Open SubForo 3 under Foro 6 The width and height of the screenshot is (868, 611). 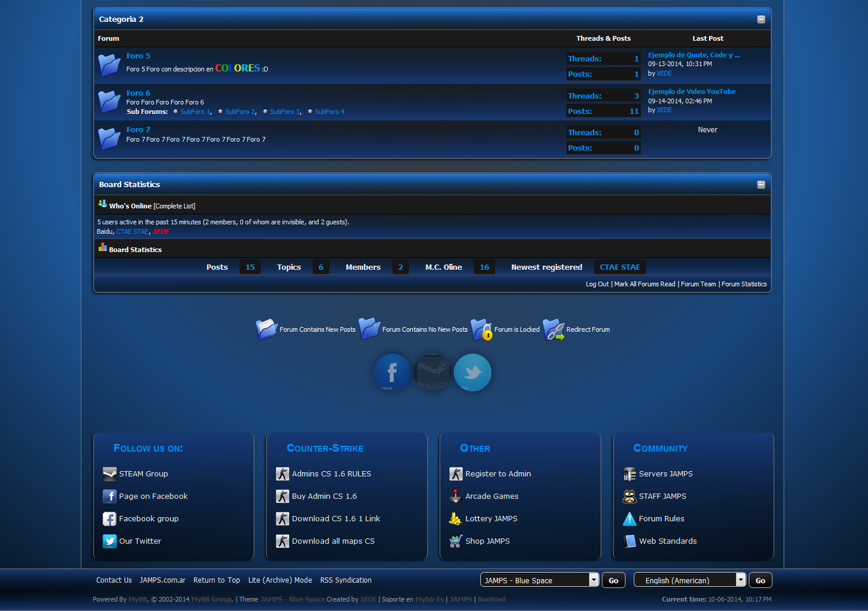[x=286, y=112]
